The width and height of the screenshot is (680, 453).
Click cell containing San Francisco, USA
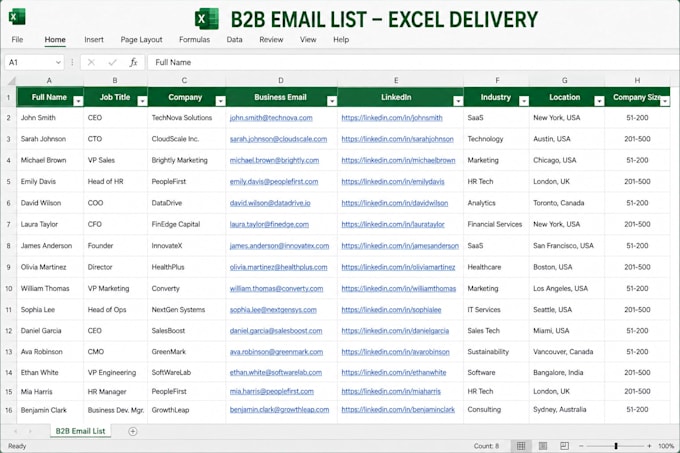(567, 246)
